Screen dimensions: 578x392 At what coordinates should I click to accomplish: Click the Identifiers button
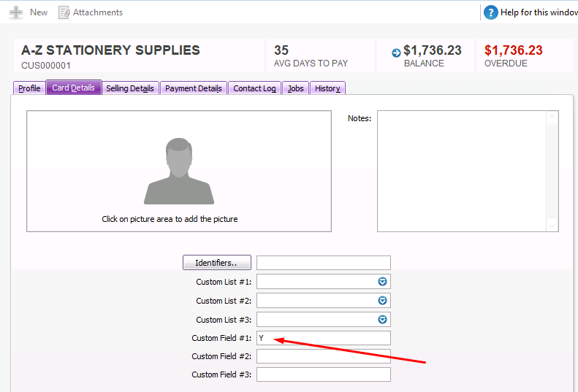(216, 263)
